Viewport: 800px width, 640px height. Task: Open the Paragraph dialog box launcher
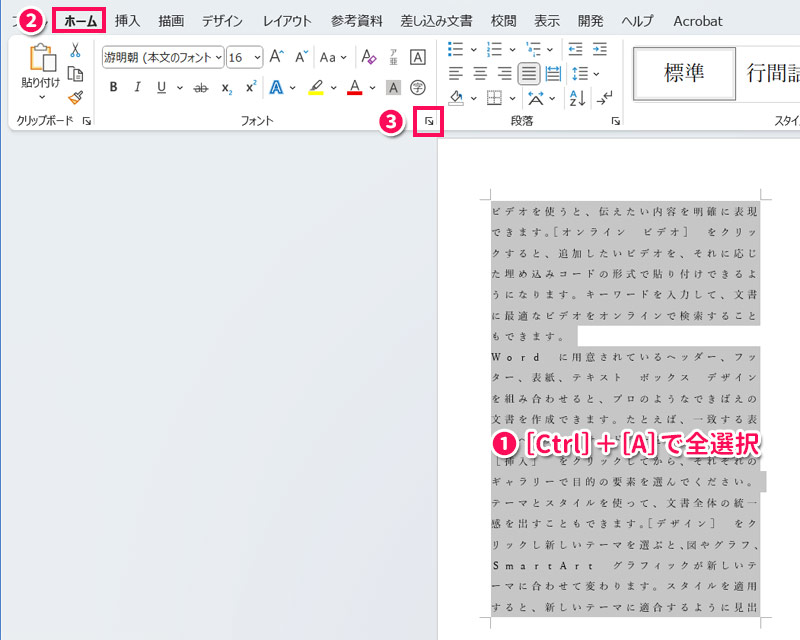pyautogui.click(x=616, y=121)
